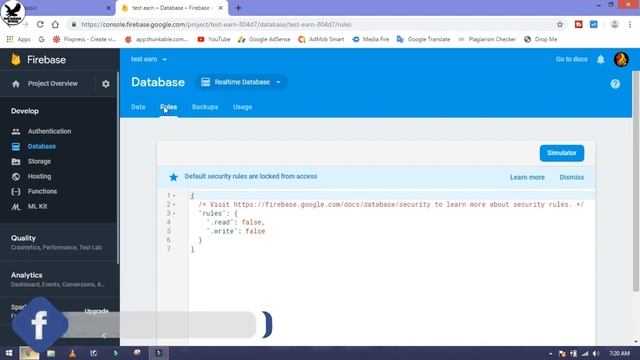Select the ML Kit icon
The width and height of the screenshot is (640, 360).
pyautogui.click(x=16, y=207)
